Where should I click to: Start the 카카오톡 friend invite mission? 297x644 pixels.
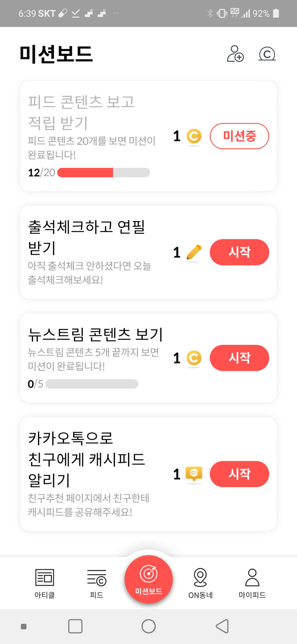[239, 474]
